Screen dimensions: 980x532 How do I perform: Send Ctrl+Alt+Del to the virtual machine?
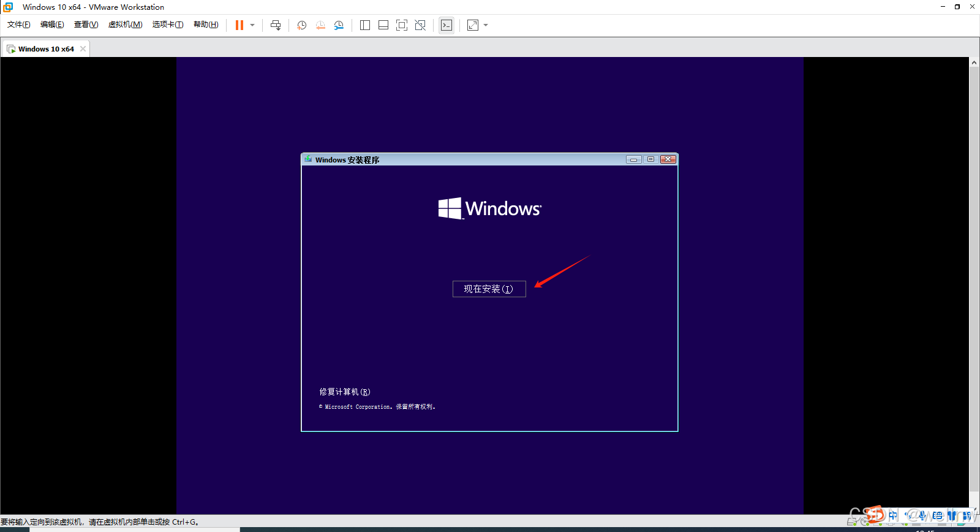(x=276, y=25)
